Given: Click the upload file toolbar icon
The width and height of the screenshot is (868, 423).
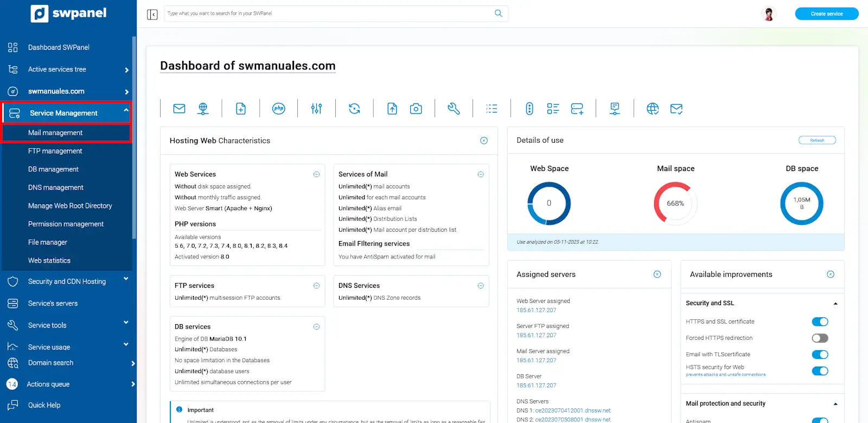Looking at the screenshot, I should pyautogui.click(x=392, y=109).
